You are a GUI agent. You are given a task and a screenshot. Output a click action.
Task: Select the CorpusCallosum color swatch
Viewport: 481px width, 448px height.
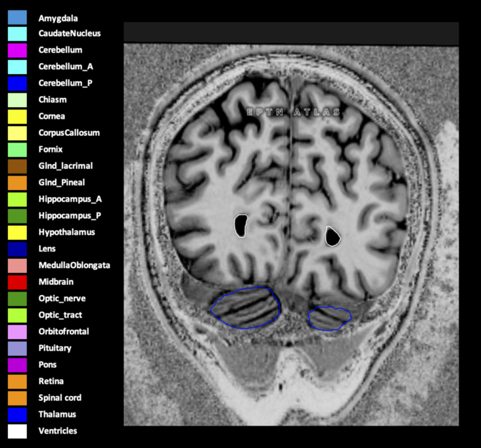[x=17, y=133]
